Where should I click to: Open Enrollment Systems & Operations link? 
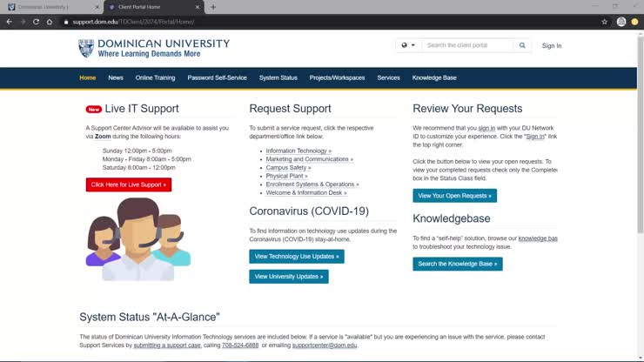(312, 184)
